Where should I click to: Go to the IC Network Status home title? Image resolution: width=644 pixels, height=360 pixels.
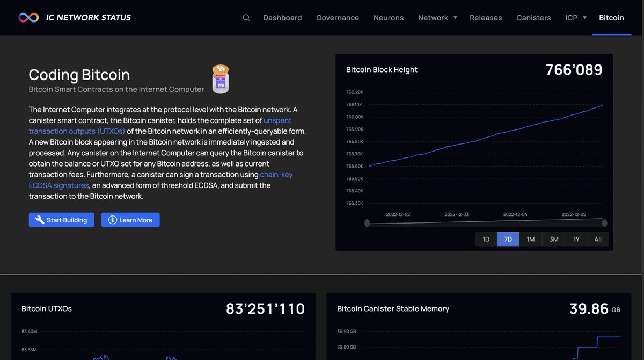[89, 18]
